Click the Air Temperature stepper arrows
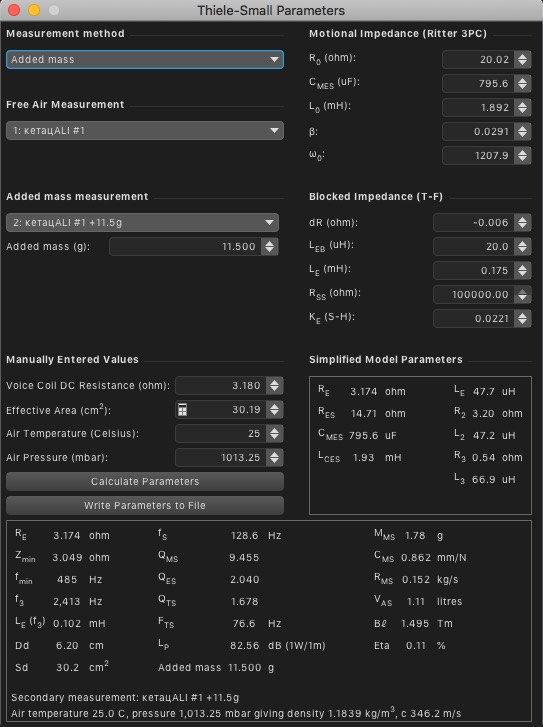Image resolution: width=543 pixels, height=727 pixels. (275, 434)
